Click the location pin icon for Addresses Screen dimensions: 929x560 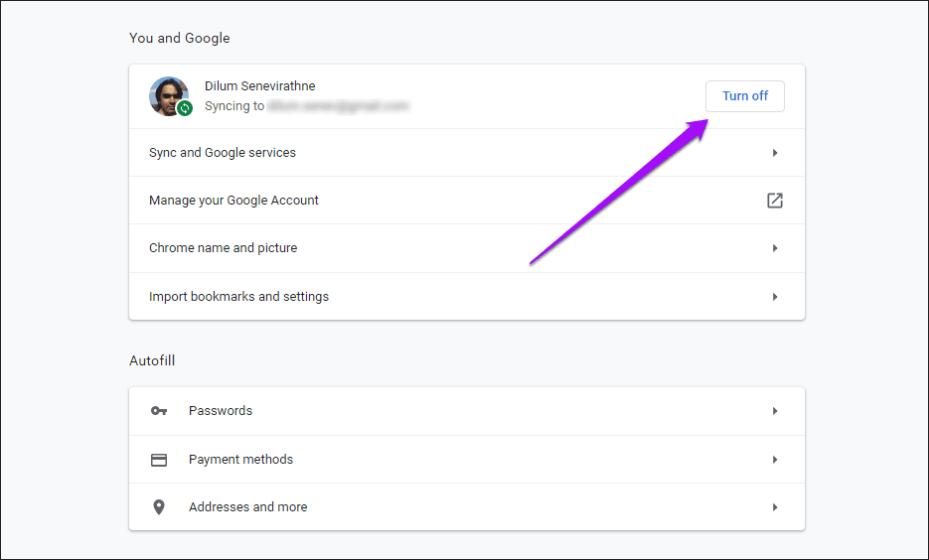159,507
